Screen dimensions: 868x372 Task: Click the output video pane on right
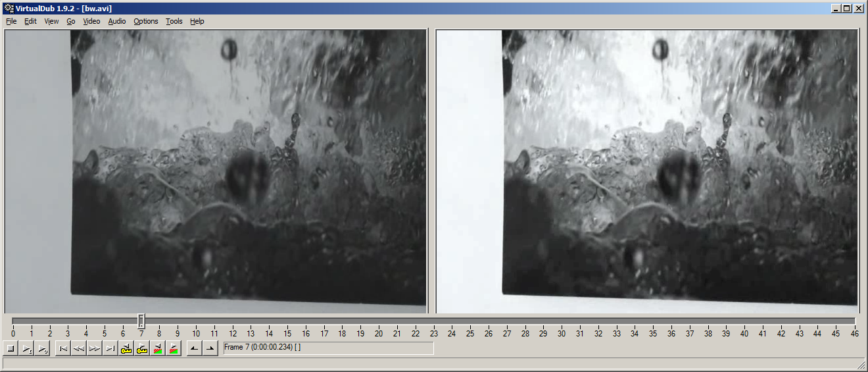(x=647, y=171)
